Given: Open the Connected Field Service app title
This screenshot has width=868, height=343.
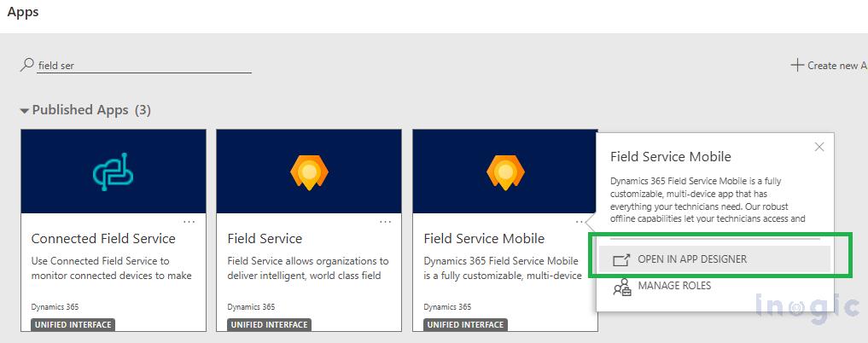Looking at the screenshot, I should click(x=103, y=238).
